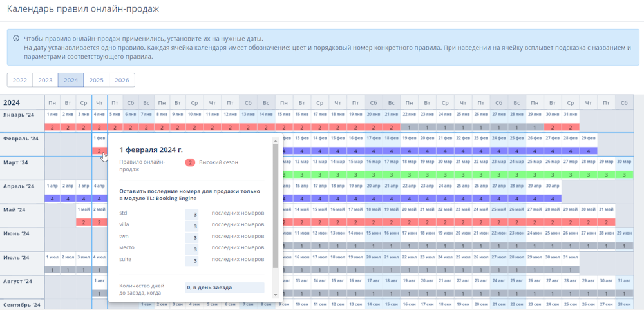The width and height of the screenshot is (644, 310).
Task: Click the 31 мая date cell
Action: 606,209
